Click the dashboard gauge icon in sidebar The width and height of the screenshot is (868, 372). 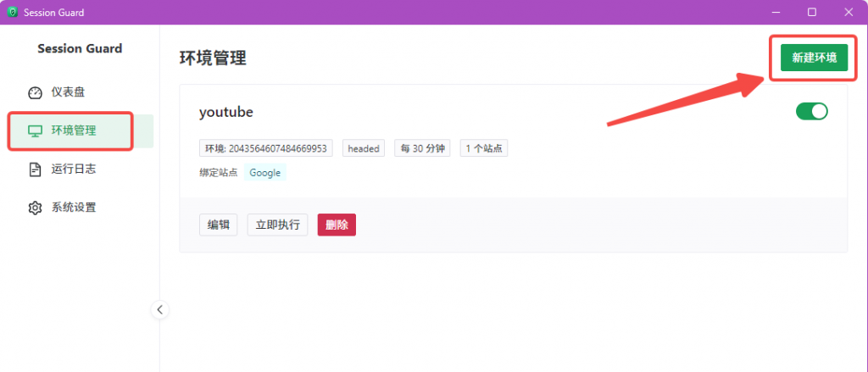(x=35, y=92)
